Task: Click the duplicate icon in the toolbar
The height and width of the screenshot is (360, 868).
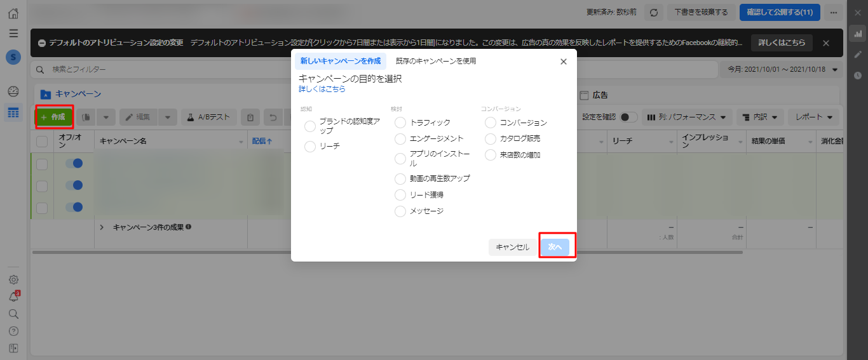Action: click(85, 117)
